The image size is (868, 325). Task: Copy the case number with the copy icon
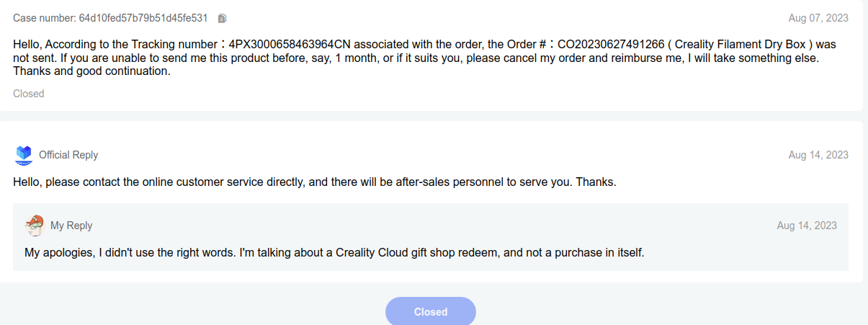[x=222, y=18]
